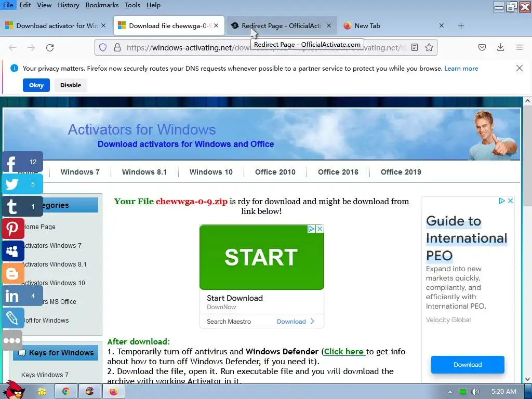
Task: Open the History menu
Action: tap(68, 5)
